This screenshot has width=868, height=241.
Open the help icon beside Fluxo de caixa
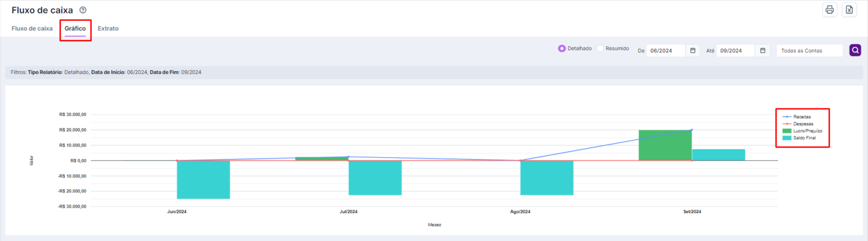83,10
